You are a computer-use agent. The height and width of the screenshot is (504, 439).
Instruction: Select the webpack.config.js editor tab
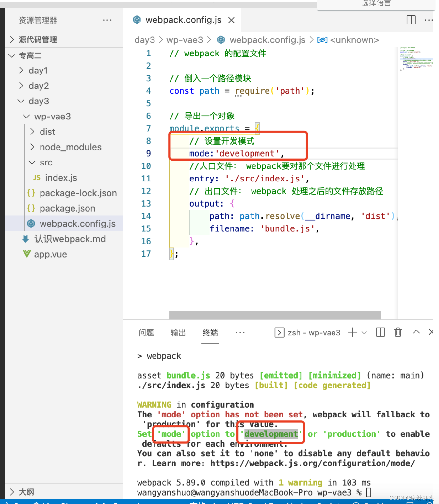(x=182, y=20)
